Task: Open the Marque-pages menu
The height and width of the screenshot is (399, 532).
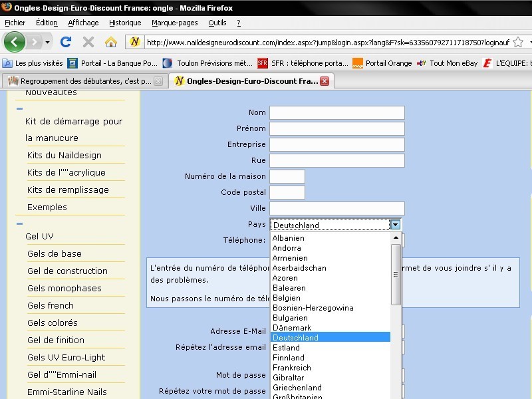Action: point(174,23)
